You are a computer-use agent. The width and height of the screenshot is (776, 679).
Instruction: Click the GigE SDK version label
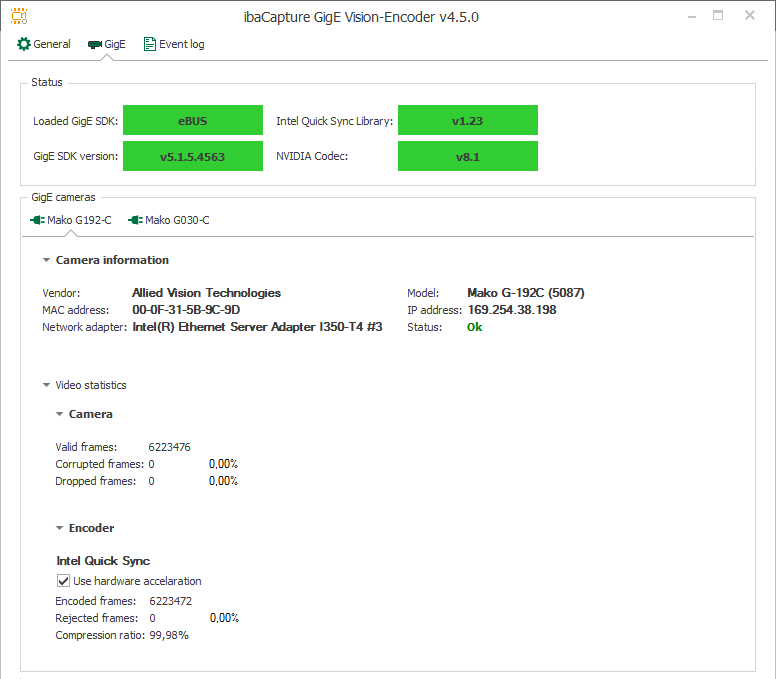click(75, 156)
